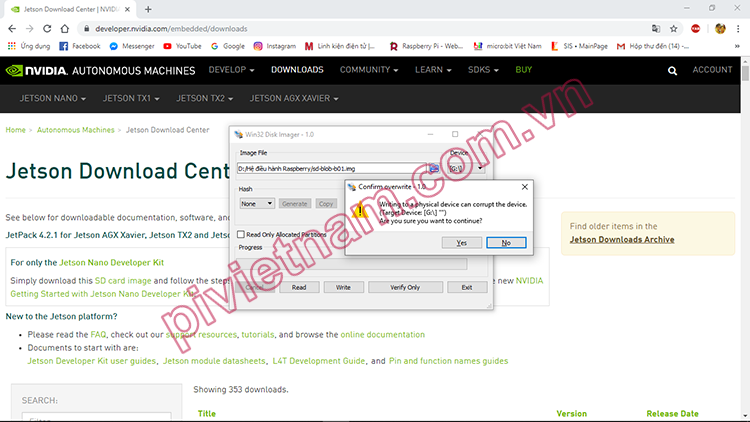Viewport: 750px width, 422px height.
Task: Open the Hash type dropdown
Action: 257,204
